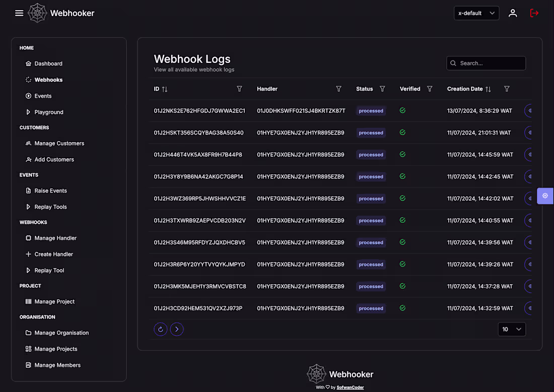554x392 pixels.
Task: Click the Search input field
Action: (x=486, y=63)
